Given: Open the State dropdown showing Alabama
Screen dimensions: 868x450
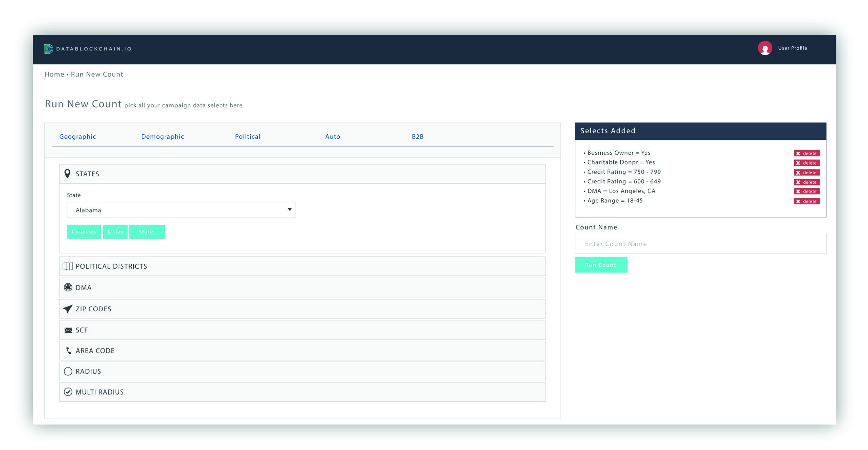Looking at the screenshot, I should [181, 210].
